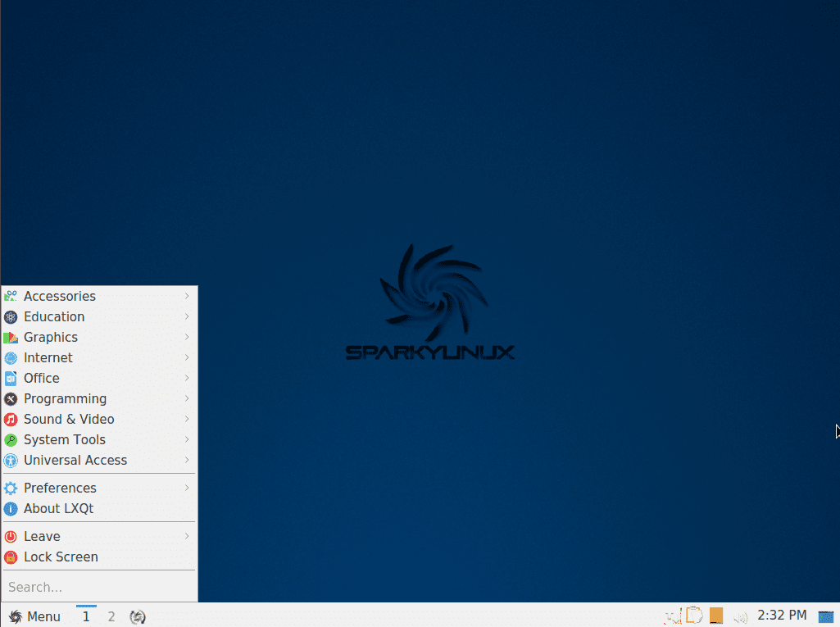Click the network monitor tray graph
840x627 pixels.
click(x=674, y=616)
